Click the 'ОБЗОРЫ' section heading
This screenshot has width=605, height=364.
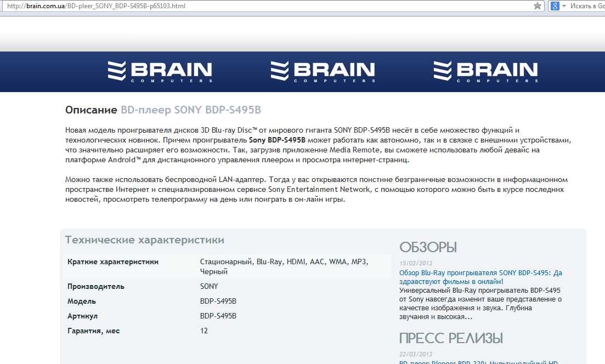tap(428, 247)
